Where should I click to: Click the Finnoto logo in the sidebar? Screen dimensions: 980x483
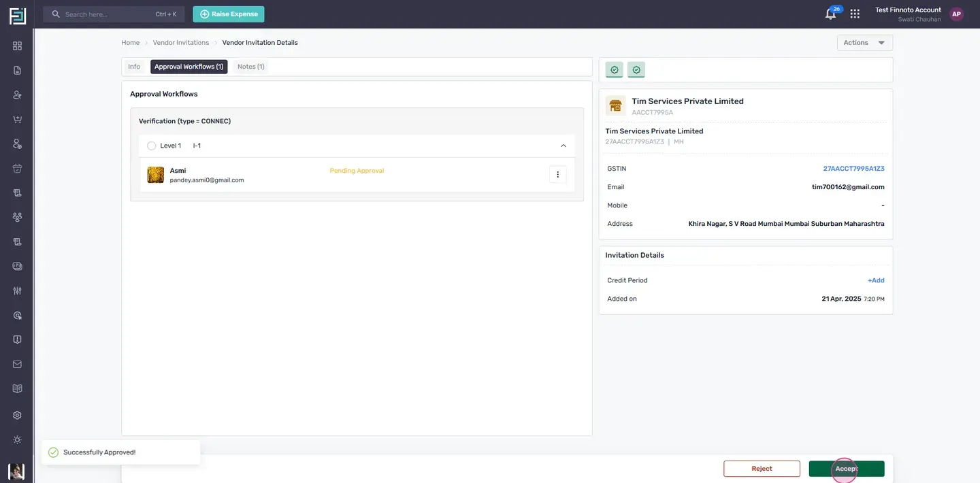17,16
